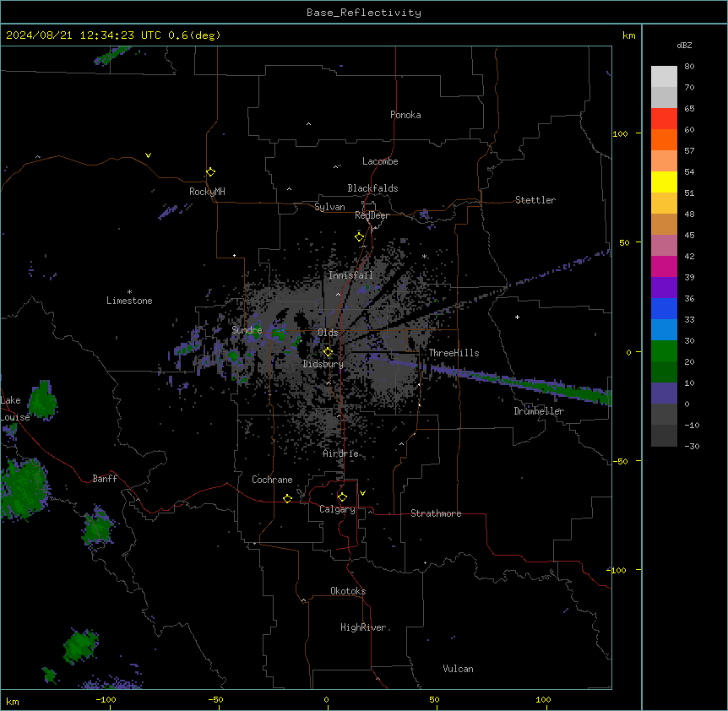Click the km unit label at bottom left

(13, 701)
